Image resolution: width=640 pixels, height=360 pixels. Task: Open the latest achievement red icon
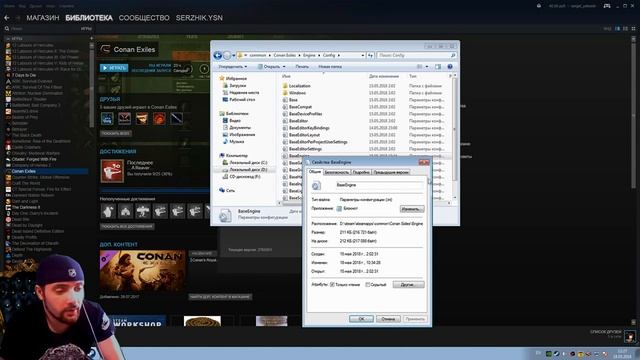tap(112, 171)
